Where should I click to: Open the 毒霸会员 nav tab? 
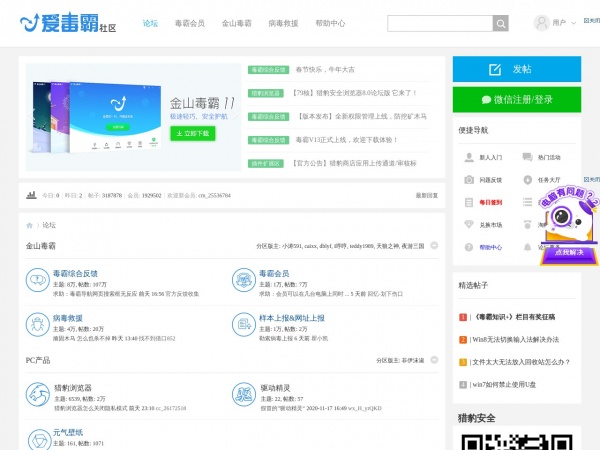[x=190, y=23]
